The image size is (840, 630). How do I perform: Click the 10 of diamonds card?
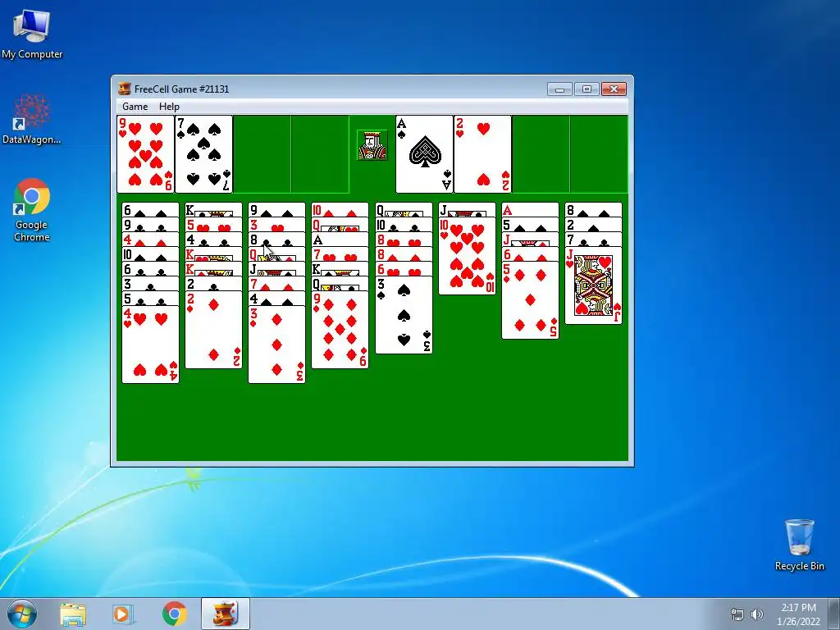coord(340,210)
